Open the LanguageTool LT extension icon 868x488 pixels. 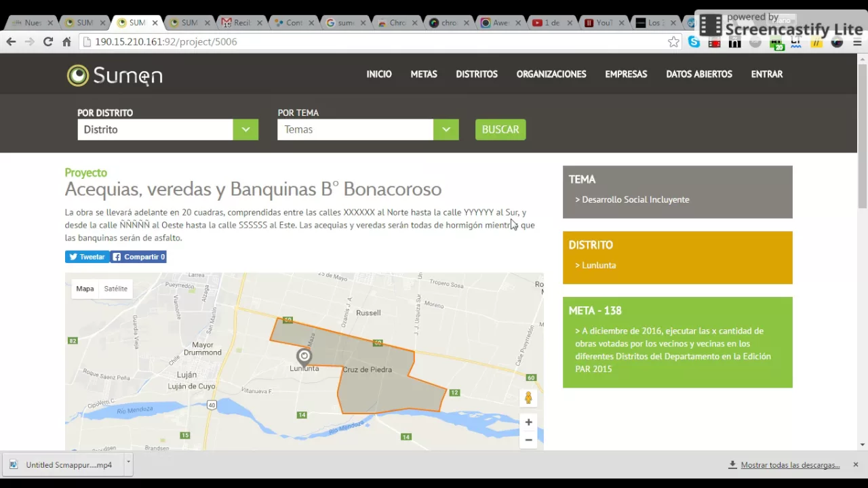[796, 43]
